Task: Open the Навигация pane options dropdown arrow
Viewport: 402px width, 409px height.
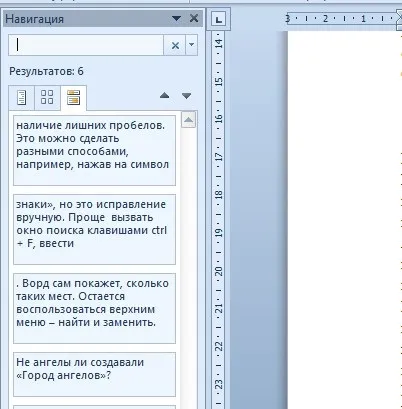Action: [x=176, y=18]
